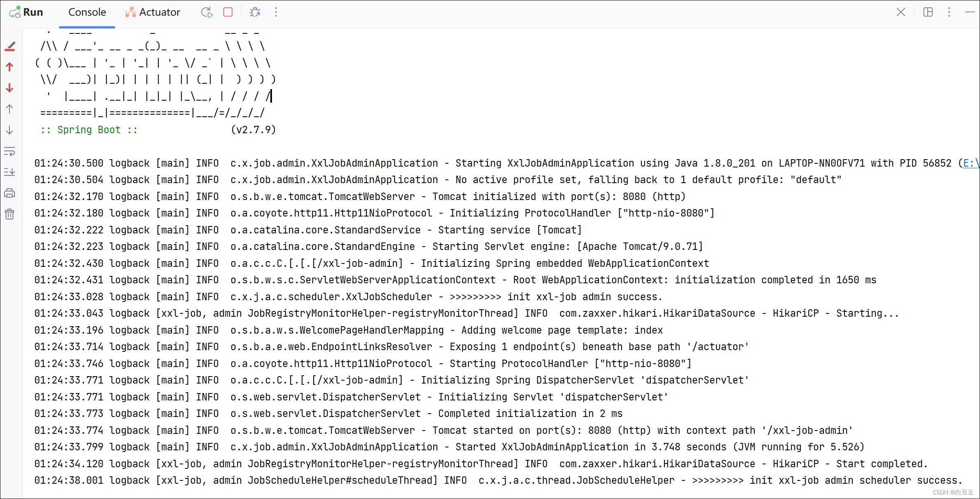Click log line 'HikariCP - Starting...'
Image resolution: width=980 pixels, height=499 pixels.
click(467, 313)
